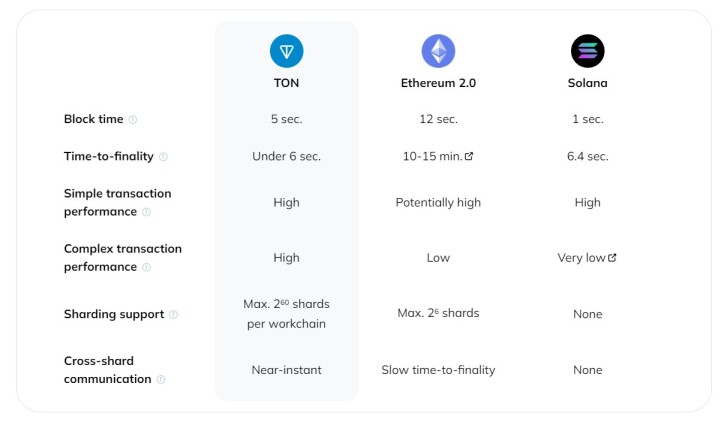Image resolution: width=727 pixels, height=422 pixels.
Task: Click Ethereum's 'Slow time-to-finality' cell
Action: point(438,370)
